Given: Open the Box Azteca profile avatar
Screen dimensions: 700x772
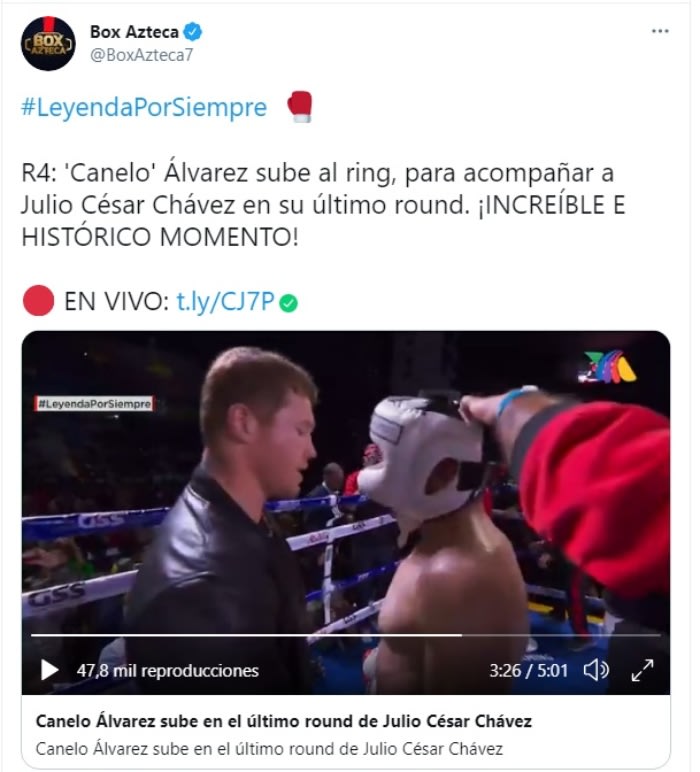Looking at the screenshot, I should point(48,43).
